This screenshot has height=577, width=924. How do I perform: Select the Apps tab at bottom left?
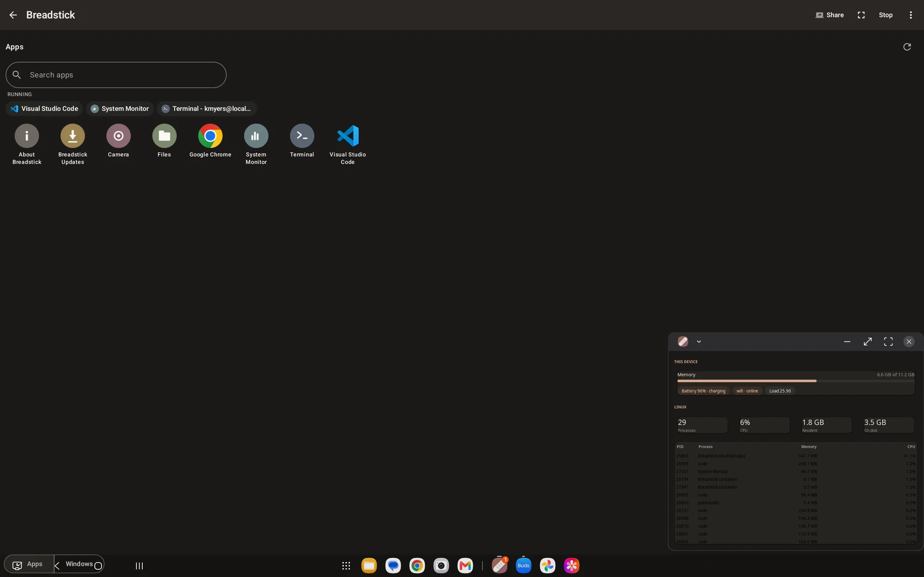click(x=29, y=564)
